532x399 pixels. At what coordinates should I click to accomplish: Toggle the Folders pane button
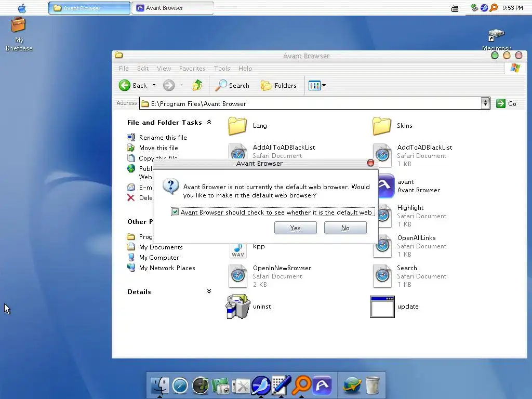point(278,86)
